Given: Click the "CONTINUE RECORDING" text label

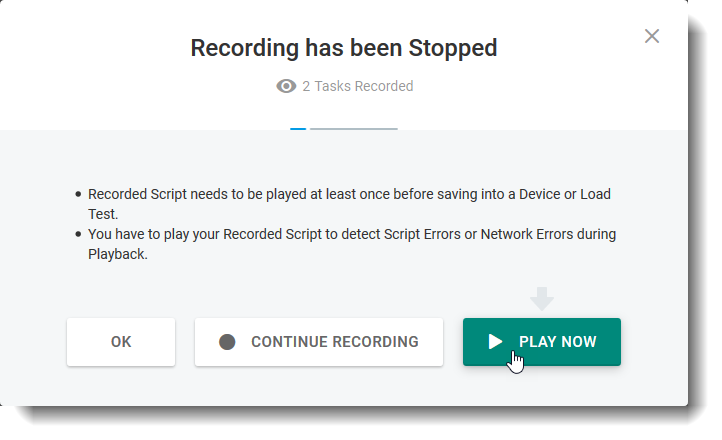Looking at the screenshot, I should (335, 342).
